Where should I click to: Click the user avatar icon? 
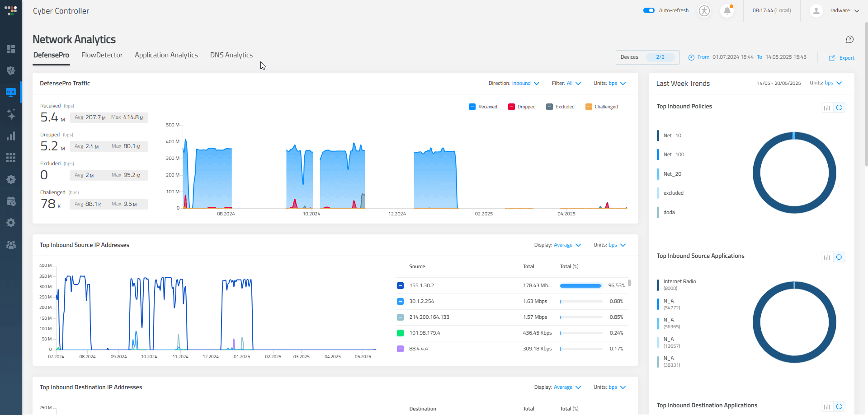816,10
